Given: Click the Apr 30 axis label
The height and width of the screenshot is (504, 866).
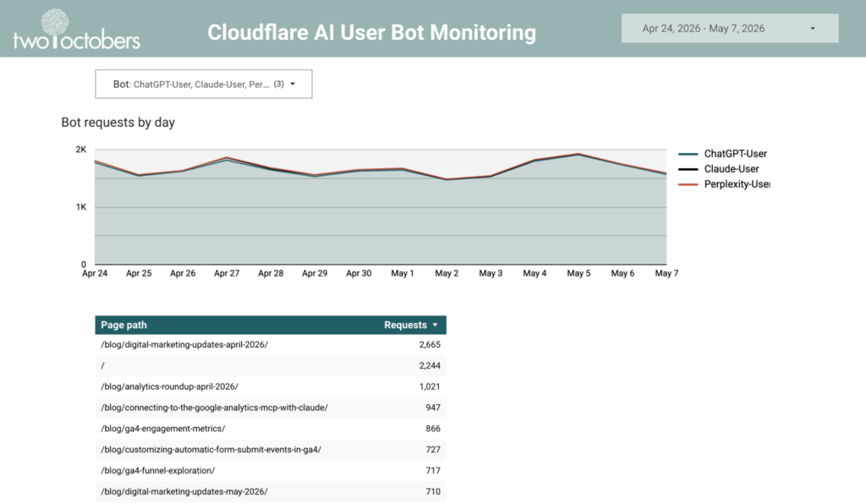Looking at the screenshot, I should click(x=359, y=273).
